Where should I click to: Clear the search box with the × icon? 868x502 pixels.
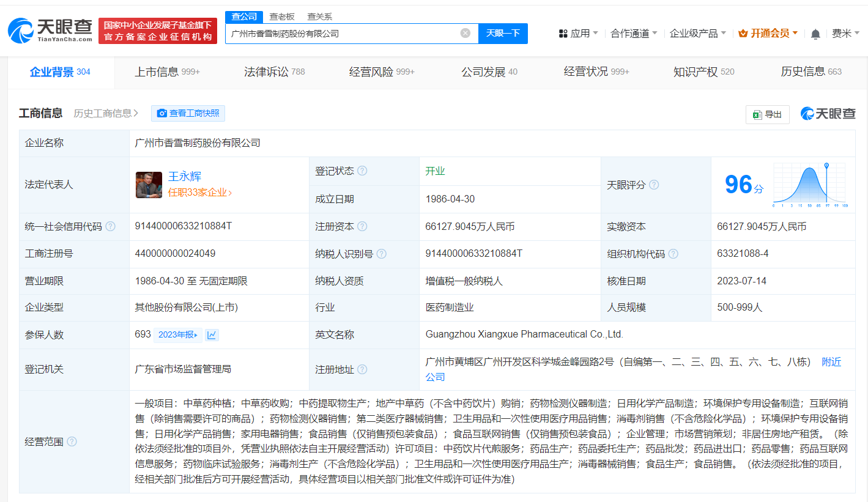click(x=464, y=33)
